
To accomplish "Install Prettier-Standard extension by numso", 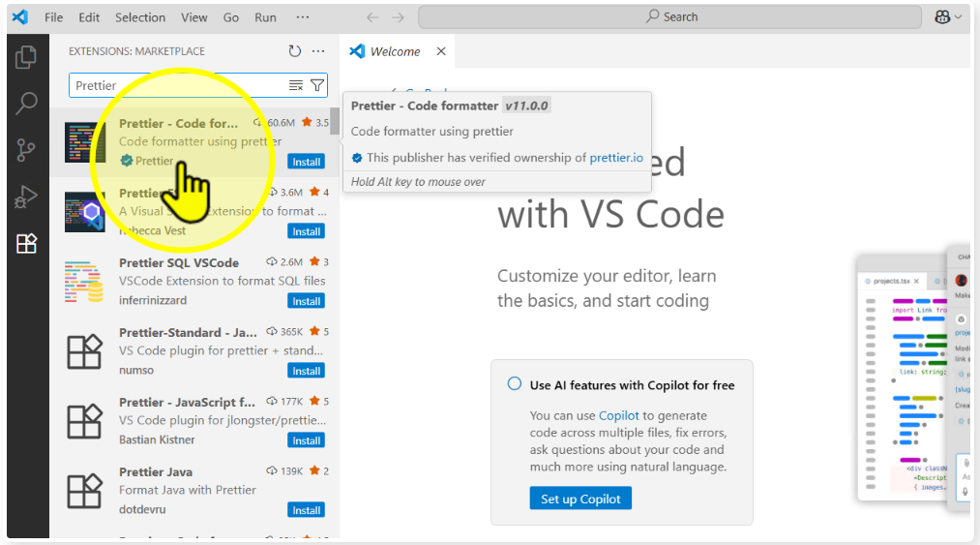I will click(x=307, y=371).
